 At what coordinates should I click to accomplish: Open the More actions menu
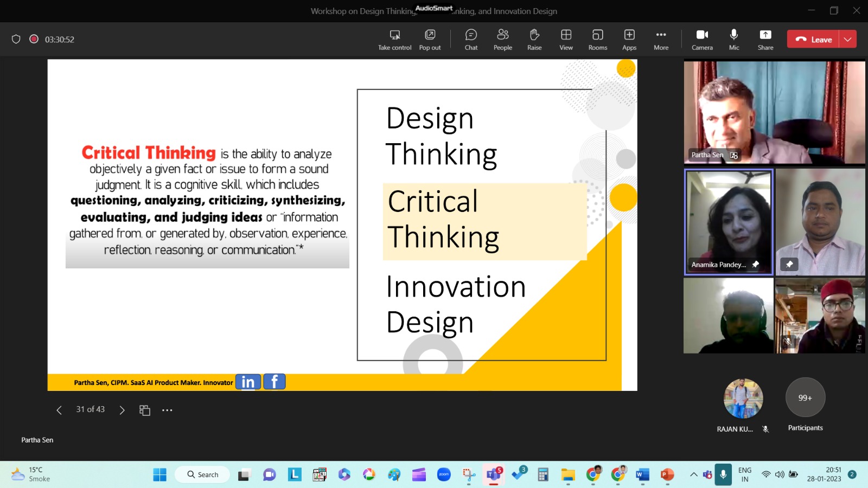(661, 40)
